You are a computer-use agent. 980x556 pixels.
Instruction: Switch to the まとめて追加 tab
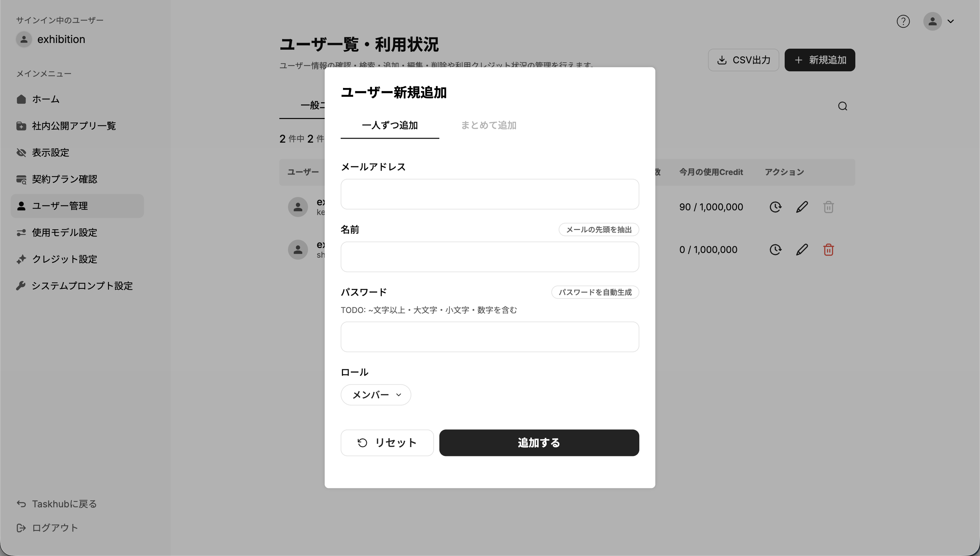(488, 125)
